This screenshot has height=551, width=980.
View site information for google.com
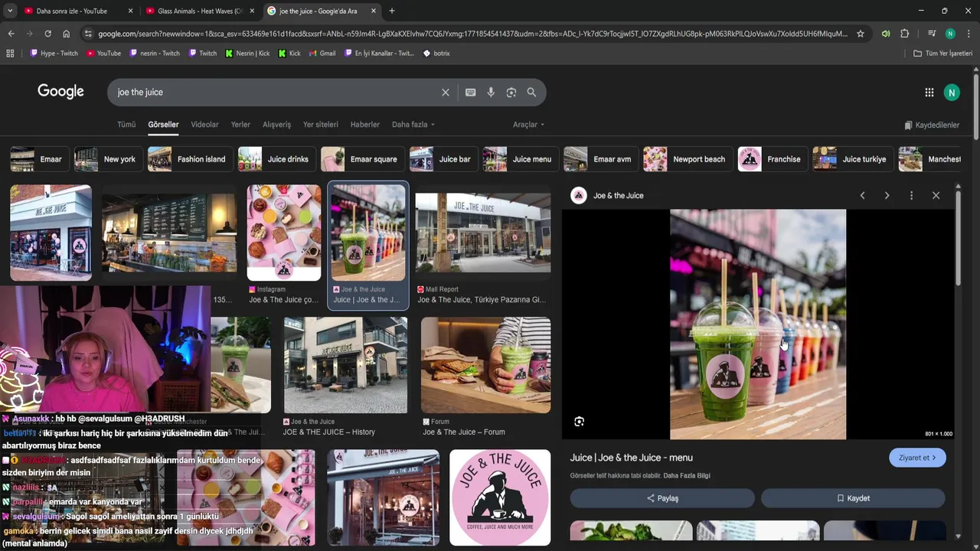click(x=88, y=34)
